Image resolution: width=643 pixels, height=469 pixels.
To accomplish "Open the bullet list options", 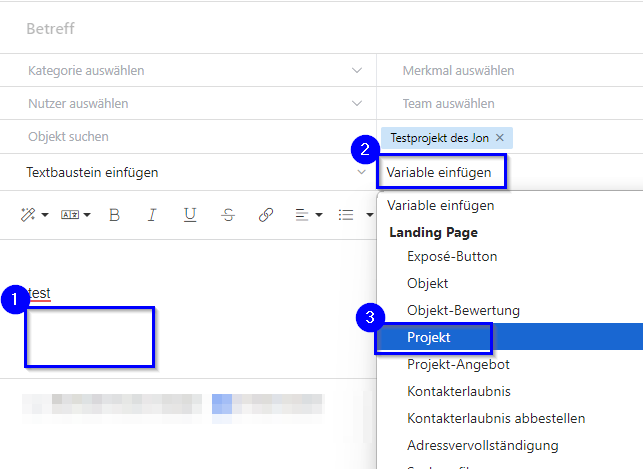I will click(x=350, y=215).
